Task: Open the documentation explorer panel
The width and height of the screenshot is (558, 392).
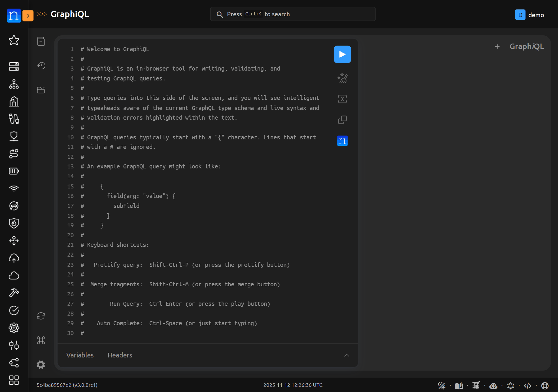Action: pos(41,41)
